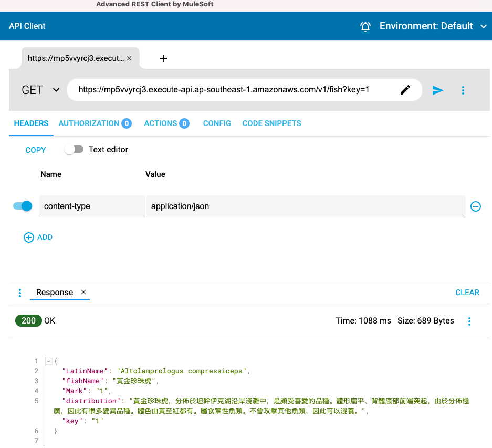Screen dimensions: 492x448
Task: Toggle the Text editor switch
Action: (x=74, y=150)
